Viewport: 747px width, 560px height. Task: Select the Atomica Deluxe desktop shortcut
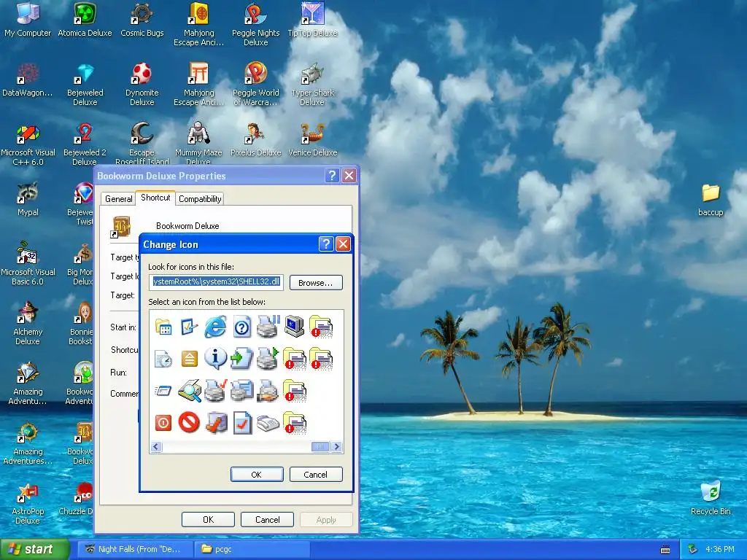point(85,20)
